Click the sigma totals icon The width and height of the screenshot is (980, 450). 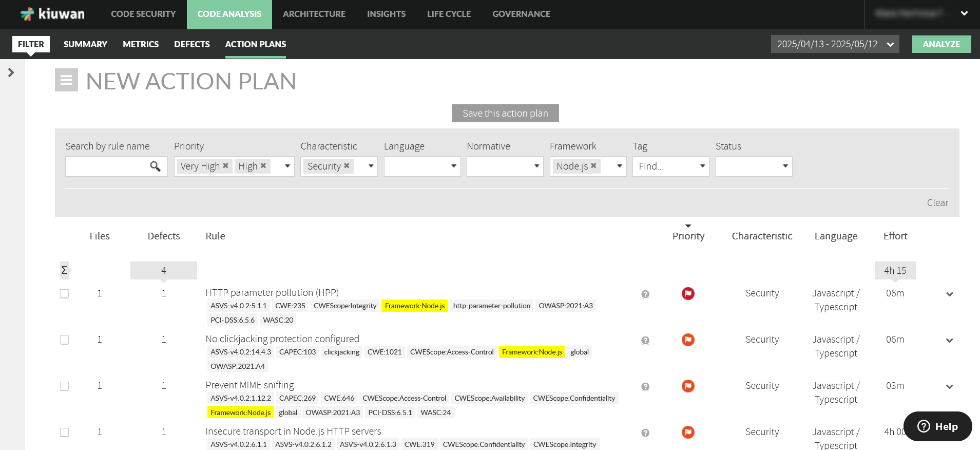point(64,270)
